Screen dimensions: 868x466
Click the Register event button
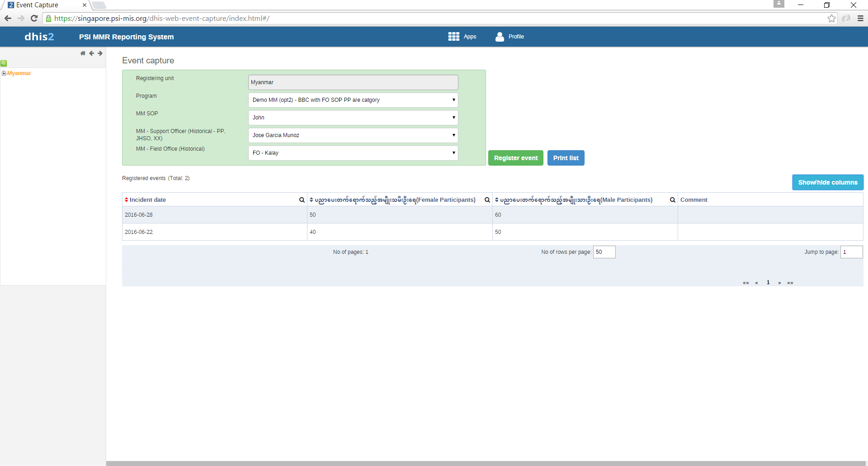point(515,158)
